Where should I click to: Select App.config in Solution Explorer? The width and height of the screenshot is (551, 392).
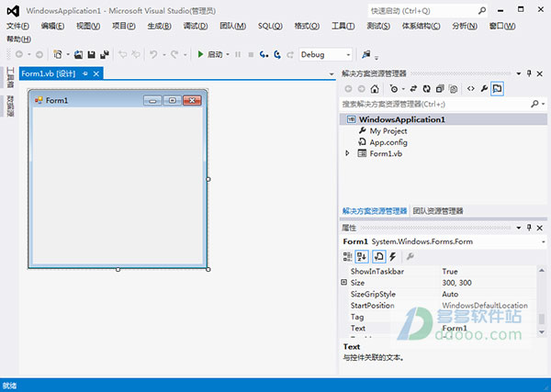point(388,142)
